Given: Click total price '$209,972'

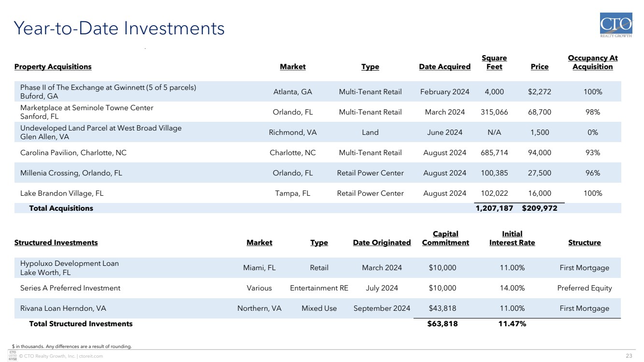Looking at the screenshot, I should pos(539,208).
